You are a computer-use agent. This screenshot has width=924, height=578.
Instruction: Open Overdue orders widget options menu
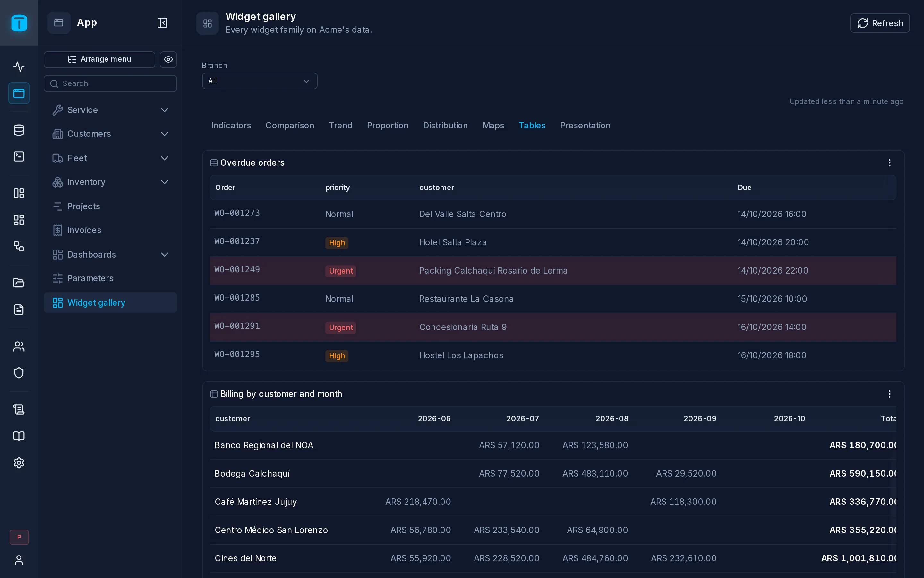pos(889,163)
